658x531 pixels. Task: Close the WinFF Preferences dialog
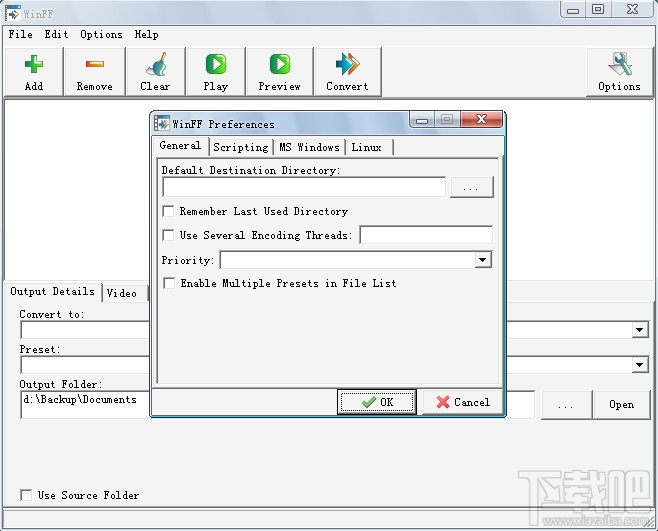pyautogui.click(x=481, y=119)
